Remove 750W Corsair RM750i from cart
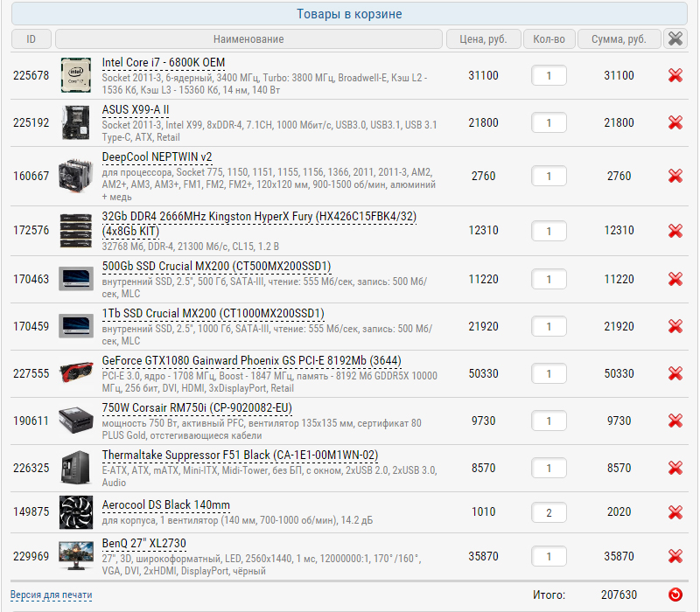Viewport: 700px width, 612px height. (x=675, y=421)
